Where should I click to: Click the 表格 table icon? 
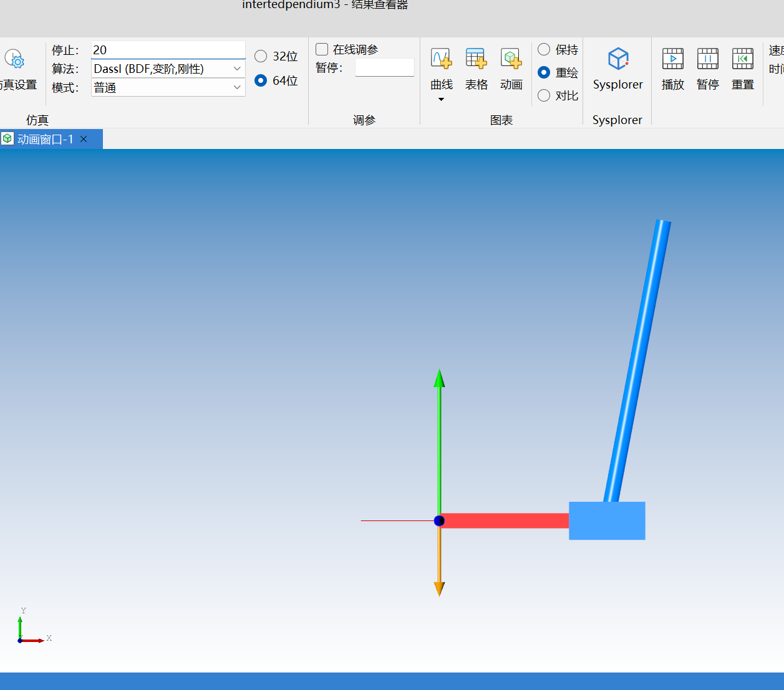click(x=476, y=59)
